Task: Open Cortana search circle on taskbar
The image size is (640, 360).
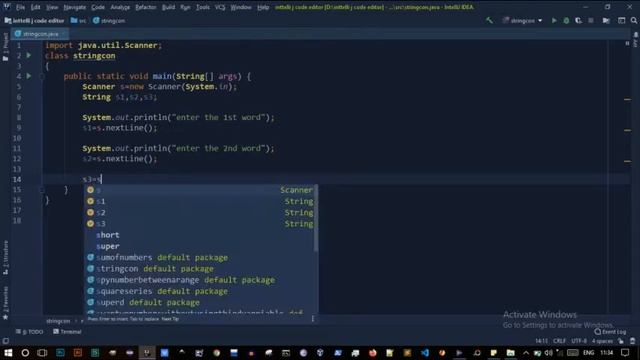Action: click(x=25, y=353)
